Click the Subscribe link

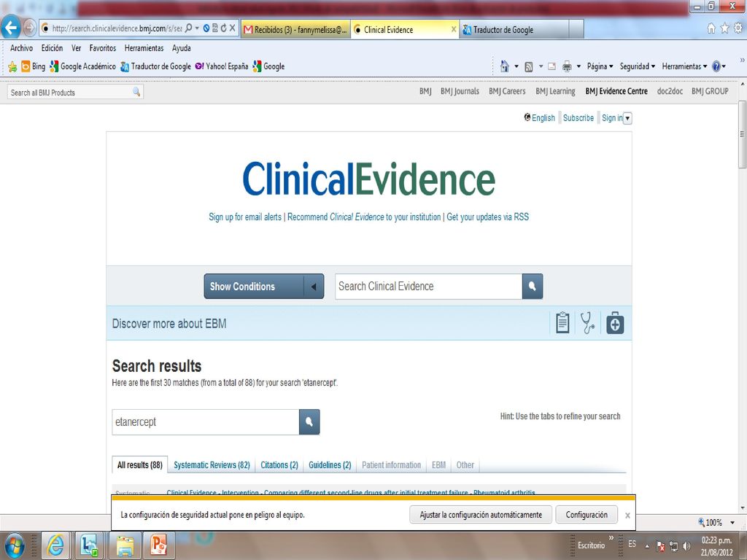(x=578, y=118)
